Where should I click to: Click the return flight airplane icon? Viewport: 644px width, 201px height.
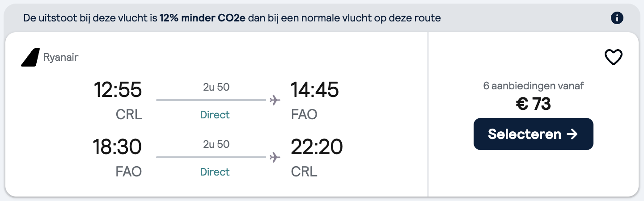pyautogui.click(x=275, y=157)
